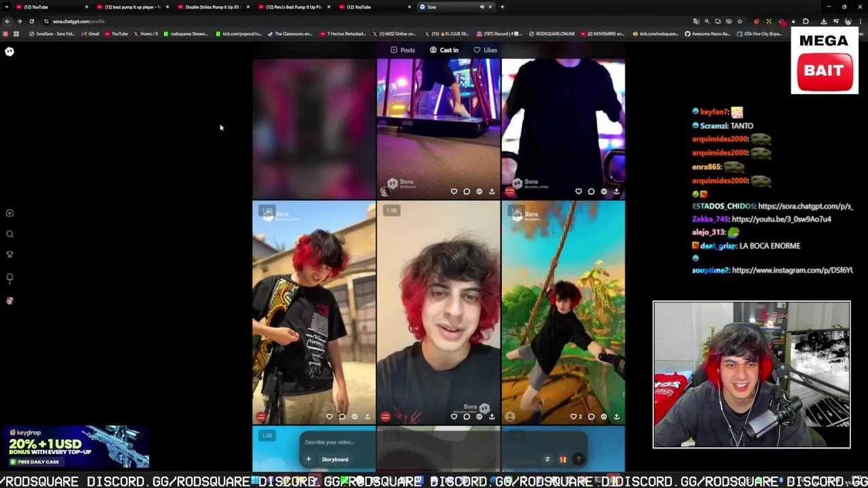Remix the top-row black shirt video
The height and width of the screenshot is (488, 868).
tap(604, 191)
